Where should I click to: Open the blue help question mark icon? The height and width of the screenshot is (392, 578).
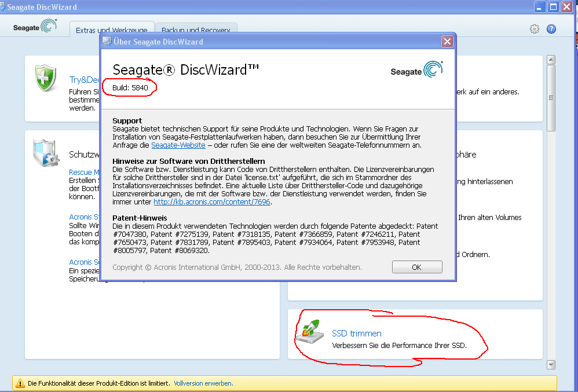click(x=551, y=29)
